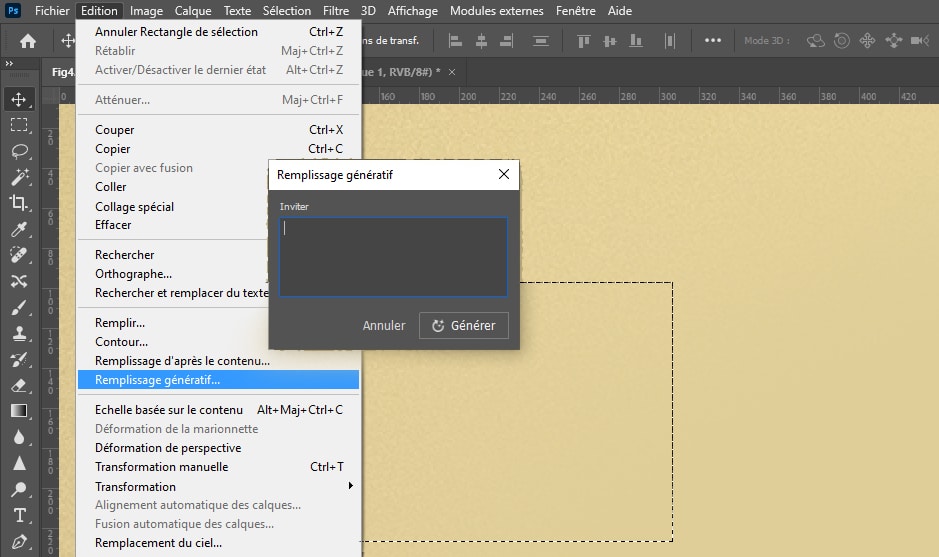Open the three-dots more options
This screenshot has height=557, width=939.
713,40
